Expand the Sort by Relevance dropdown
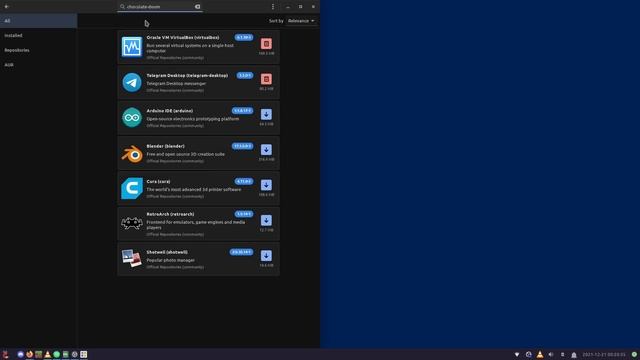 (301, 21)
